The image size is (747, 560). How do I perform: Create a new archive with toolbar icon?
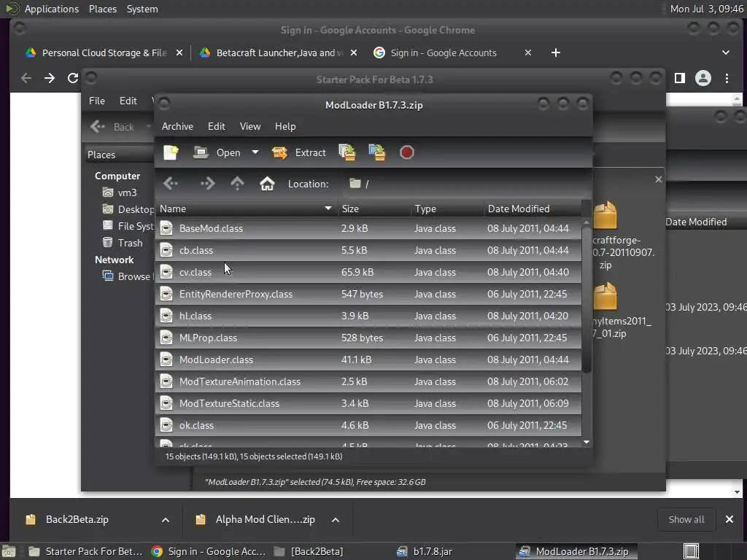click(x=171, y=152)
